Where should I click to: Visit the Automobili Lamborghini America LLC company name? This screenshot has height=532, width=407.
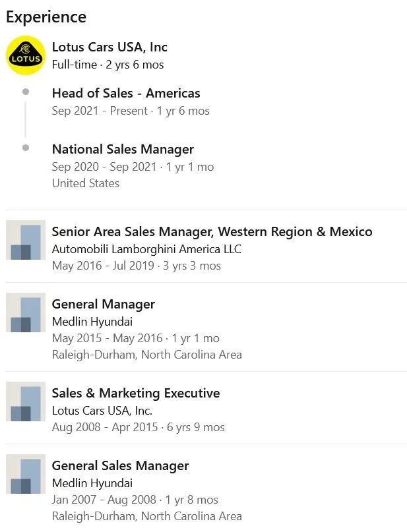pyautogui.click(x=146, y=249)
